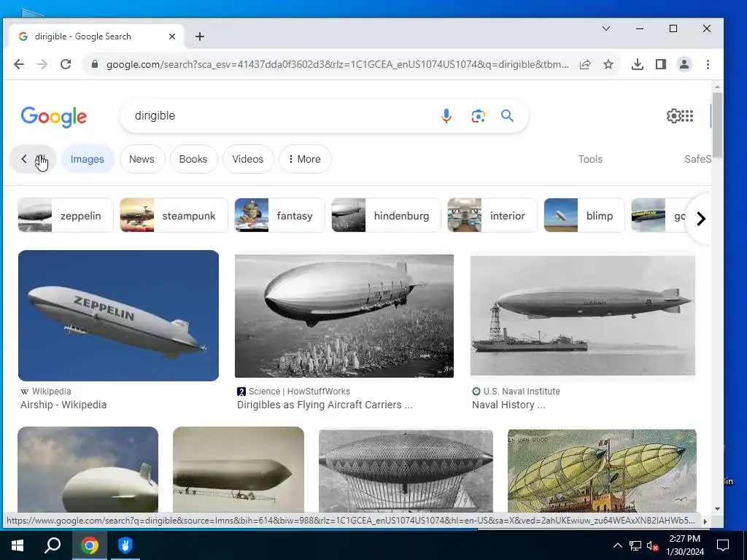
Task: Click the browser back arrow
Action: [18, 64]
